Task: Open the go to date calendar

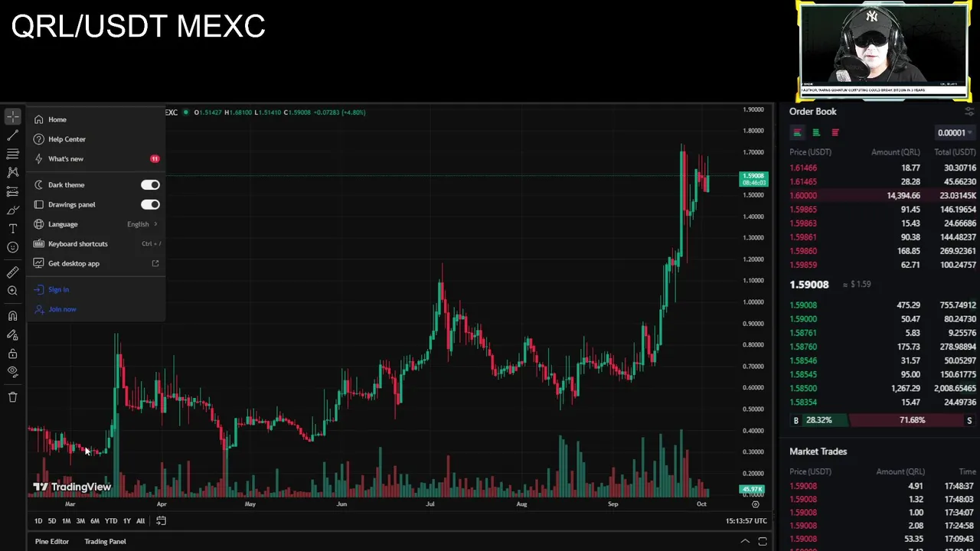Action: point(161,521)
